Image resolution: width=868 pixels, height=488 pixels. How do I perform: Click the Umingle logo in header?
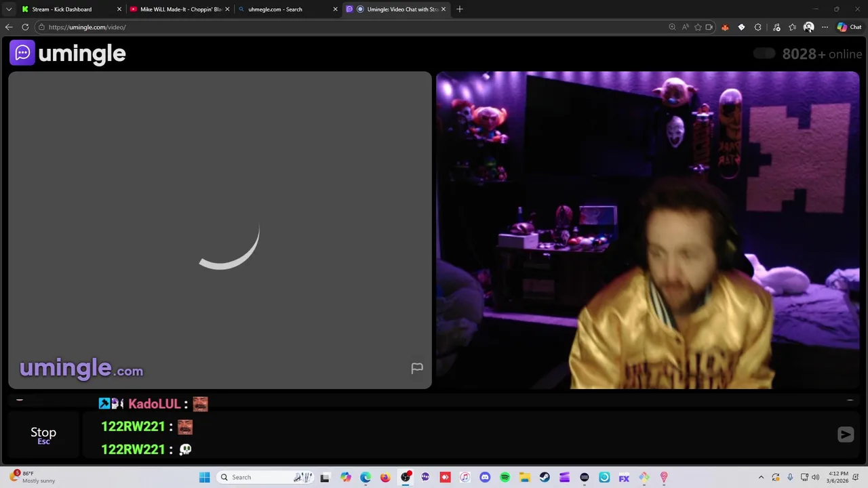tap(68, 54)
